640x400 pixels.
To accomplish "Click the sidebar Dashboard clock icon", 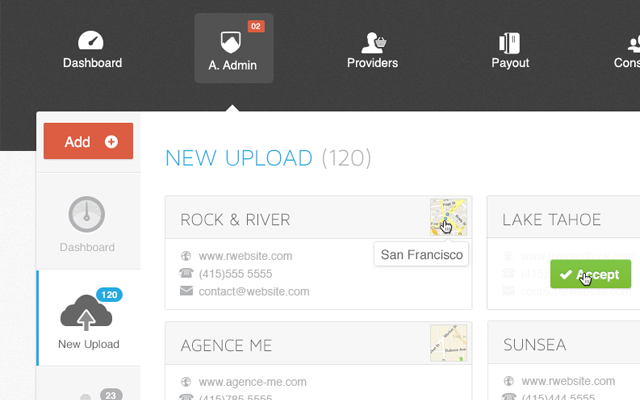I will coord(87,214).
